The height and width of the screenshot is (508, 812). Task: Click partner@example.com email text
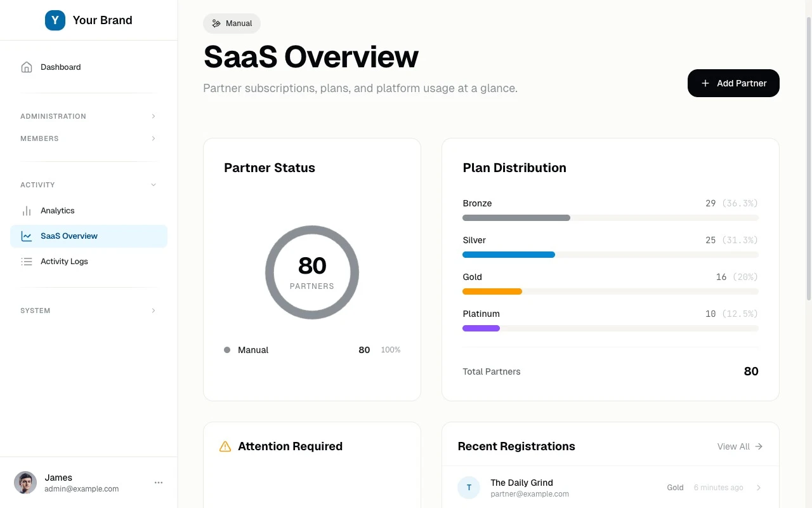tap(530, 494)
